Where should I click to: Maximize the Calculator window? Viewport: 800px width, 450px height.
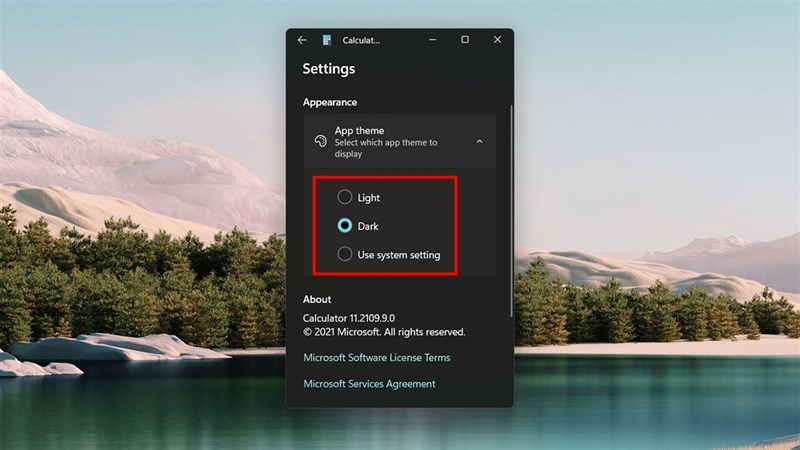point(465,40)
